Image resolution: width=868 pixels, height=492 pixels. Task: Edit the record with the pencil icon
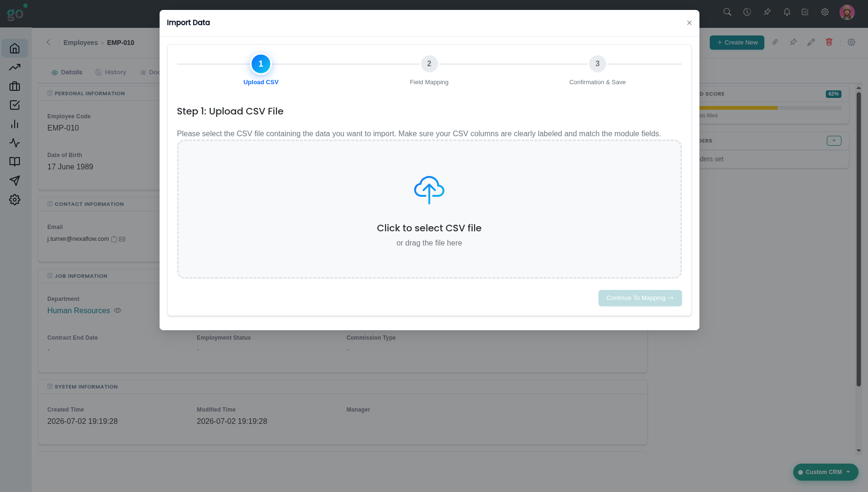(x=811, y=42)
